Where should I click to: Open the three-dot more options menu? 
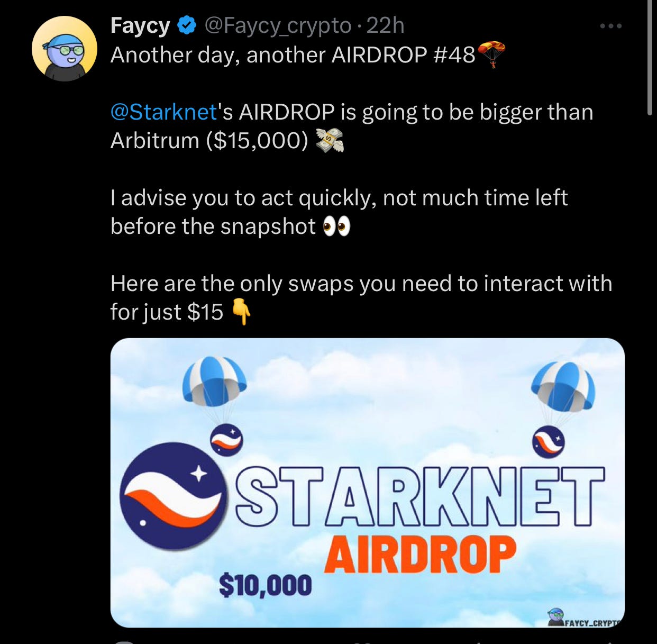[x=610, y=26]
